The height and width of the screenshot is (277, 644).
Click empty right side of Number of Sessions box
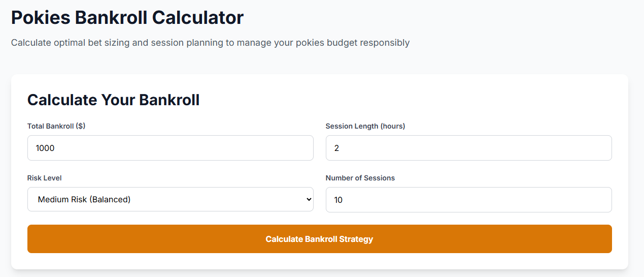pos(558,200)
